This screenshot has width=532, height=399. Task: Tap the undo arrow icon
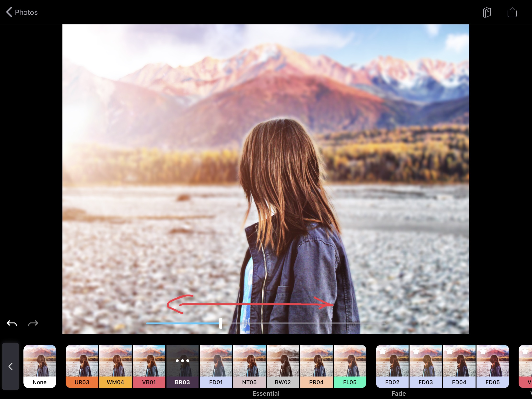(12, 323)
